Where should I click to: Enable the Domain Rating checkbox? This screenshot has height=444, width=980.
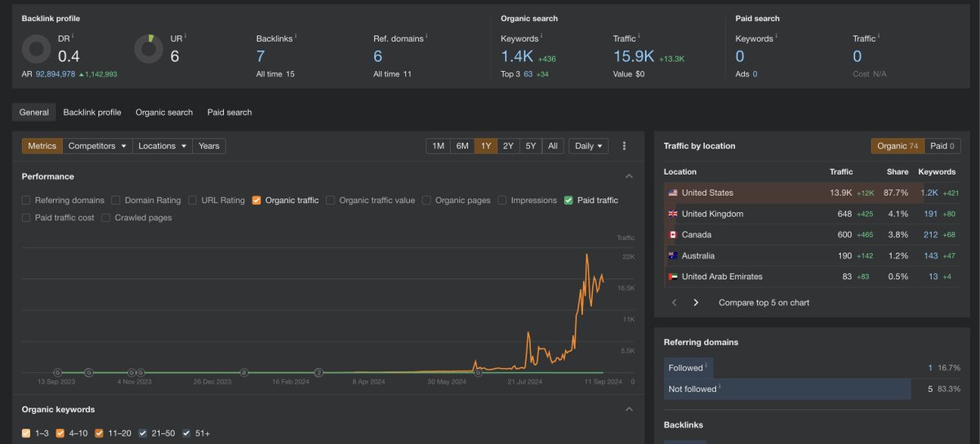pos(116,201)
